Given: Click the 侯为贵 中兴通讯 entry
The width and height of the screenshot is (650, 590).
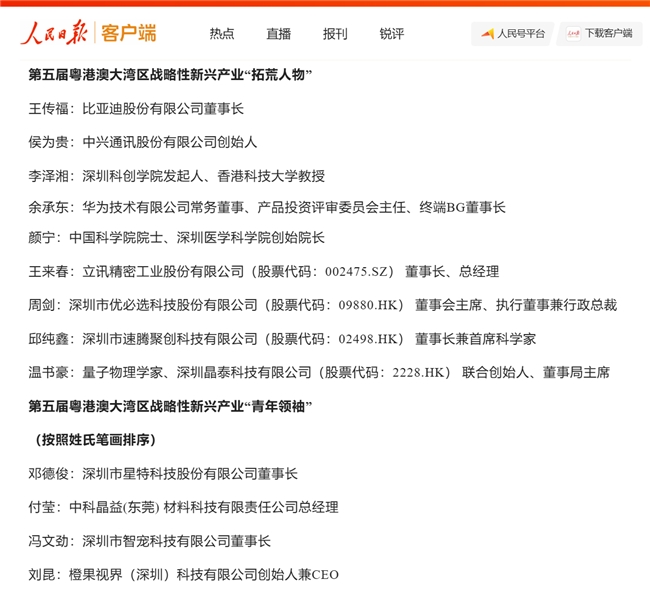Looking at the screenshot, I should click(x=142, y=142).
